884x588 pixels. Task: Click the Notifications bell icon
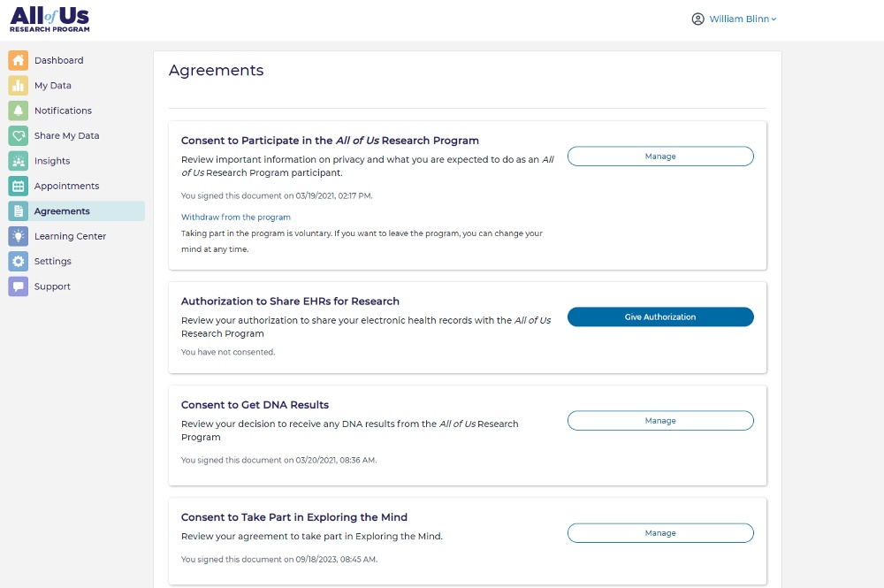tap(18, 111)
